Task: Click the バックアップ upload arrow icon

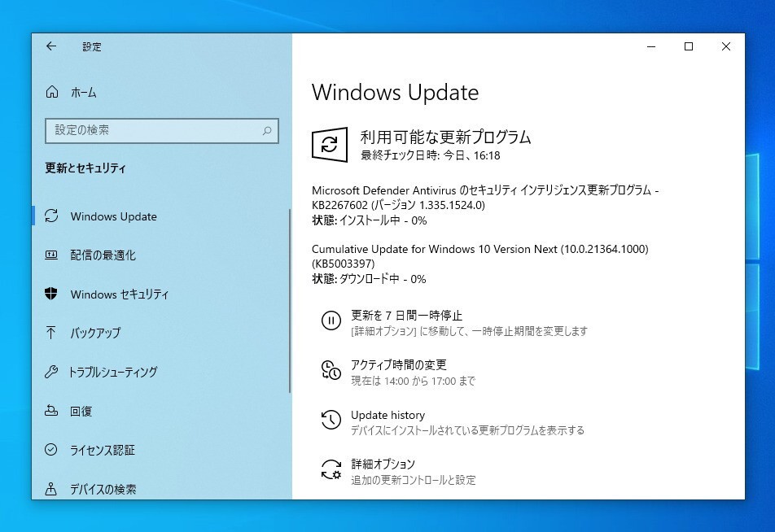Action: pos(51,333)
